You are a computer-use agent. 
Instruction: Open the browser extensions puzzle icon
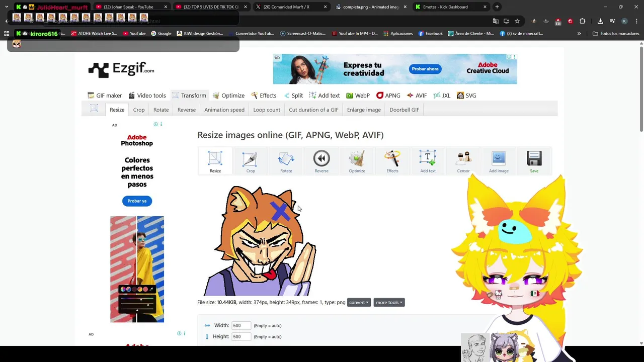point(583,21)
